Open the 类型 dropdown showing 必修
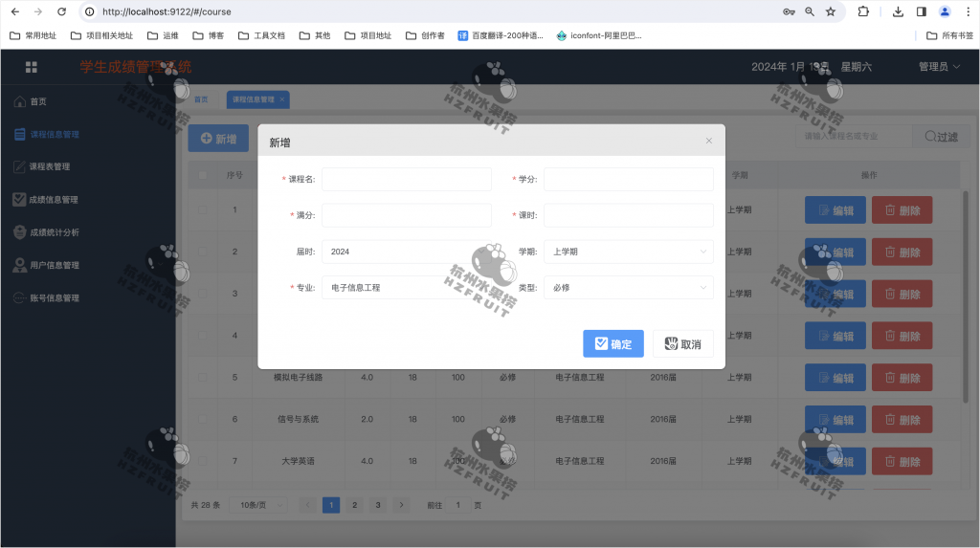This screenshot has width=980, height=548. tap(628, 288)
